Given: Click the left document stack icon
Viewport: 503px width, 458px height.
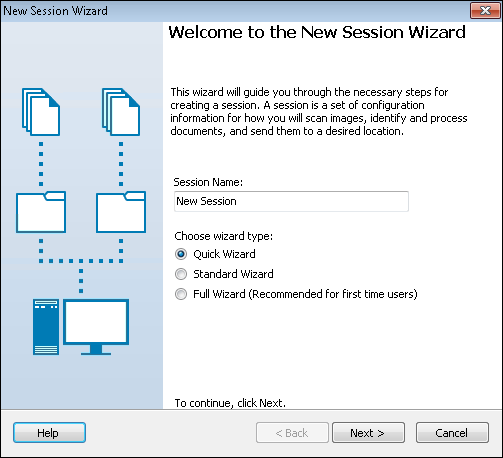Looking at the screenshot, I should [41, 112].
